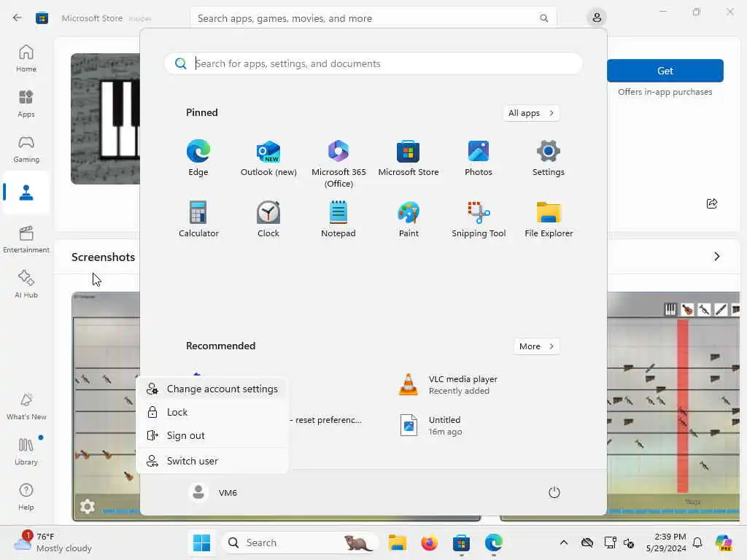
Task: Select Lock from account menu
Action: pos(212,413)
